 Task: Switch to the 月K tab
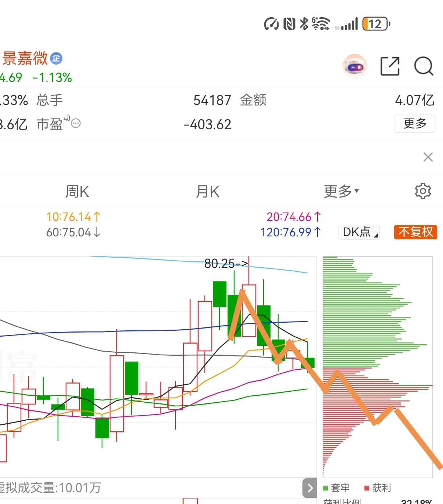click(207, 191)
